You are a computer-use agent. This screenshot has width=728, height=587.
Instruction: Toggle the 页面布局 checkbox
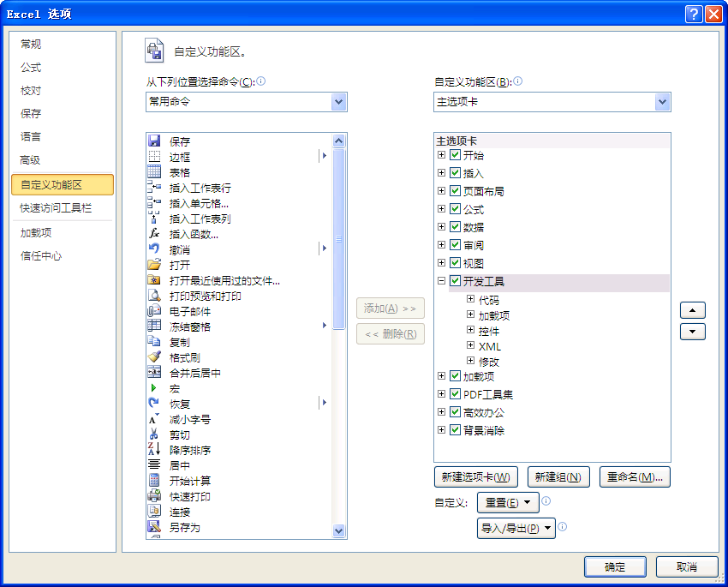pyautogui.click(x=456, y=190)
